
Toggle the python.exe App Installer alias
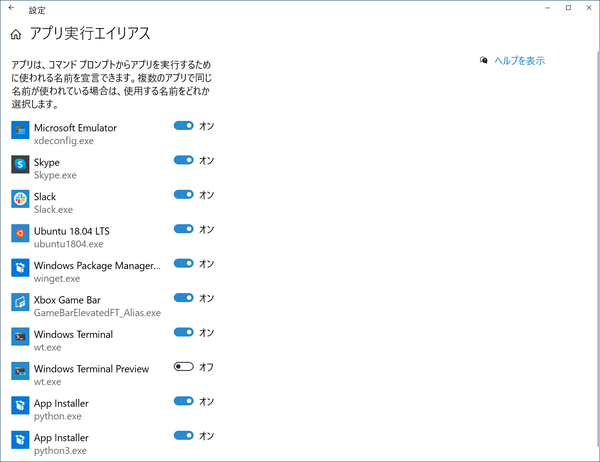pyautogui.click(x=184, y=402)
